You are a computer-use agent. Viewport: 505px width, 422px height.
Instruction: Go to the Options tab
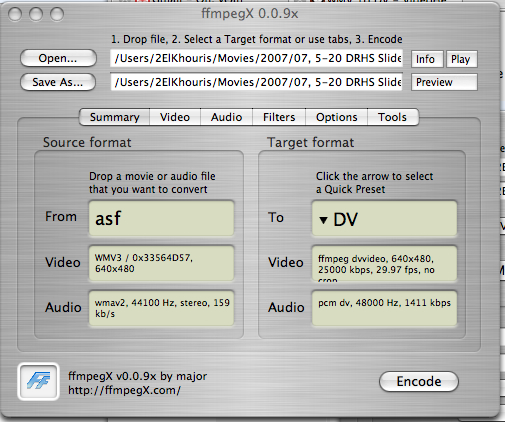tap(336, 117)
